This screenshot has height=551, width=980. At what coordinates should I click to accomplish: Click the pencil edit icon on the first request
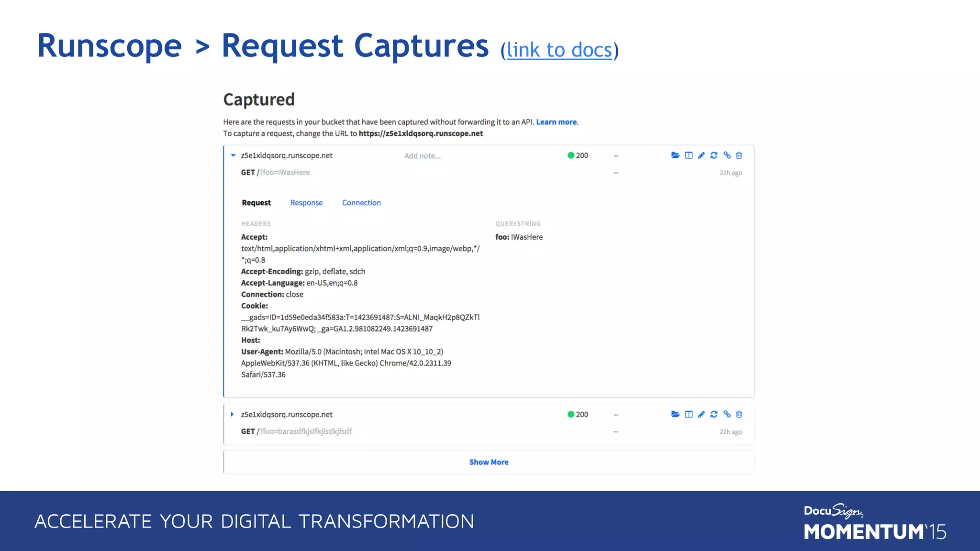pos(702,155)
